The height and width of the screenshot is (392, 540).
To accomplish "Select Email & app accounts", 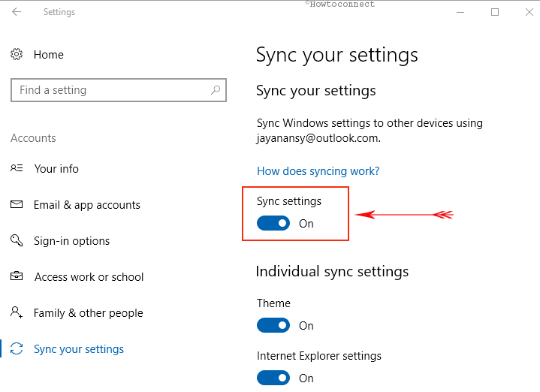I will 87,205.
